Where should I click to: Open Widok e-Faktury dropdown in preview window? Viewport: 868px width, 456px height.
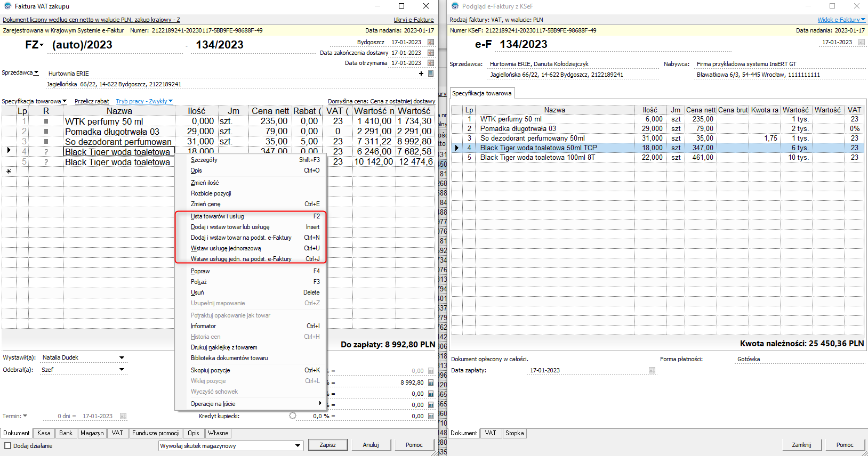841,20
